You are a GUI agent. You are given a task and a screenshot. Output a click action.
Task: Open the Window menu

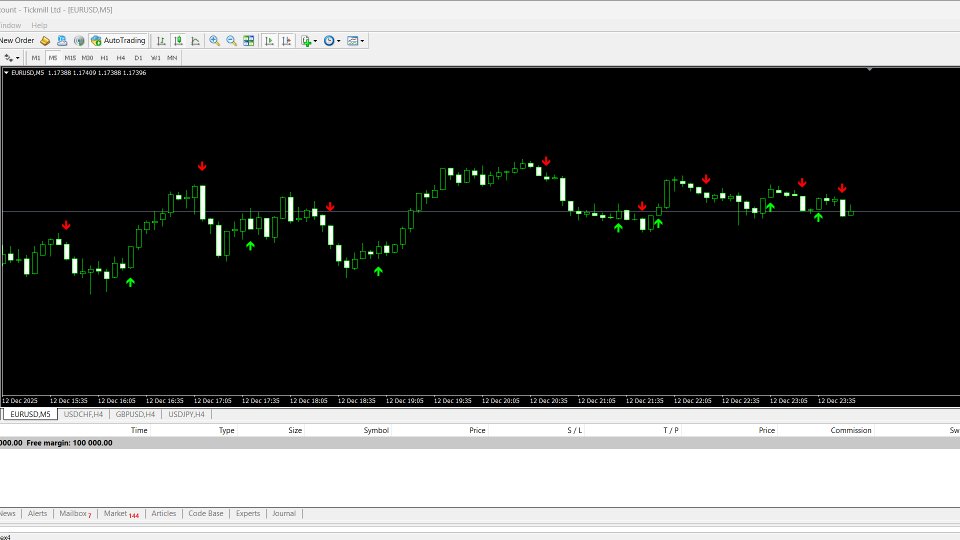point(10,25)
